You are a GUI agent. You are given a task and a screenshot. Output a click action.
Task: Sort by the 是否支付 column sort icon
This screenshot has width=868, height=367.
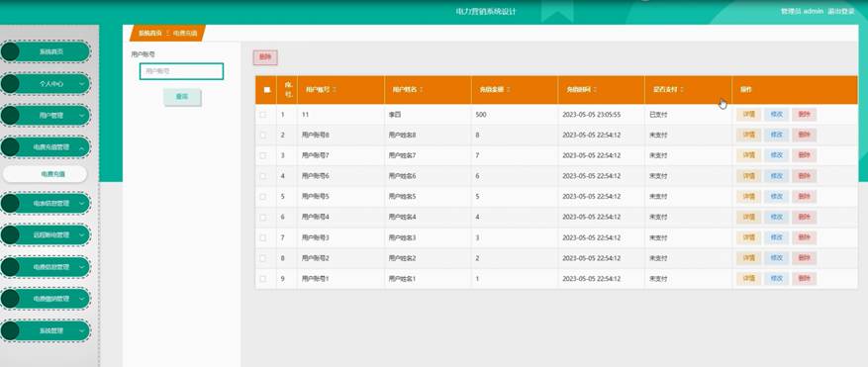tap(682, 89)
